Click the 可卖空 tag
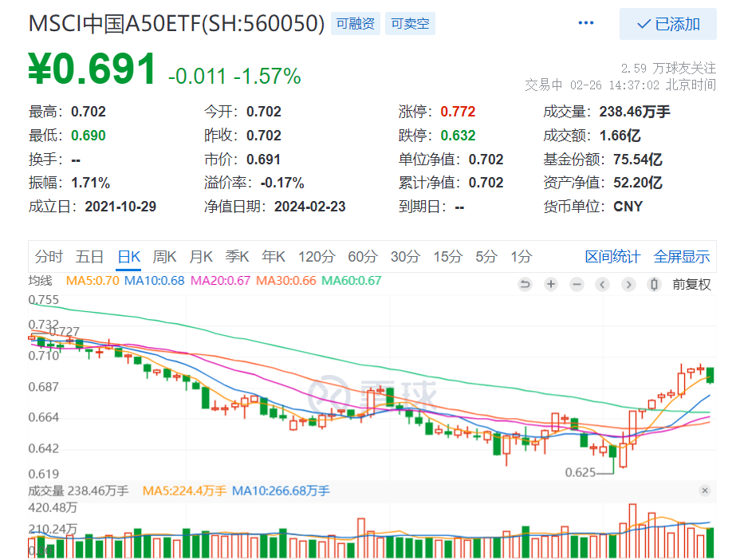The height and width of the screenshot is (560, 736). [x=410, y=23]
